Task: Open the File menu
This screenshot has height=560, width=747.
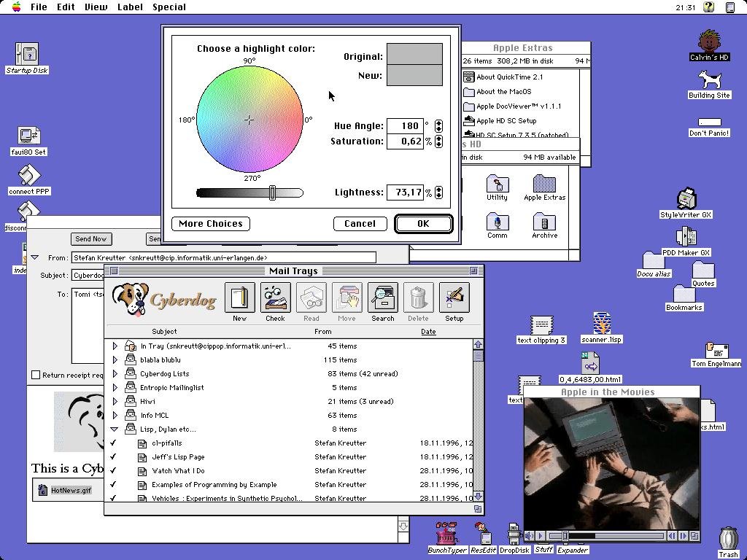Action: click(x=39, y=7)
